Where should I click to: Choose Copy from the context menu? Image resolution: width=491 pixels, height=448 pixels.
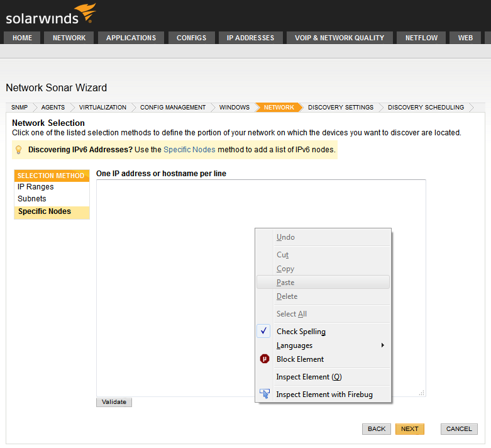323,269
